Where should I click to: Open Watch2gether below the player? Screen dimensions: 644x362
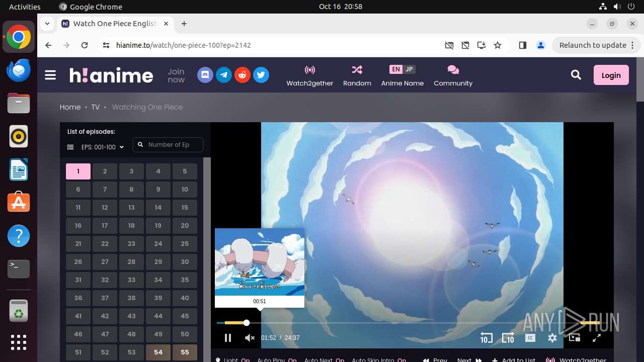(x=576, y=359)
